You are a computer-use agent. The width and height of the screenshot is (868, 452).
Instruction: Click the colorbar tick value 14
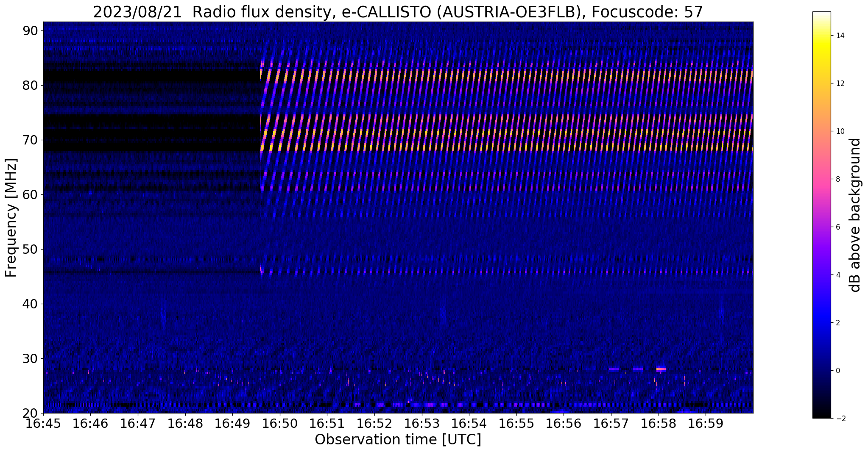pyautogui.click(x=840, y=36)
